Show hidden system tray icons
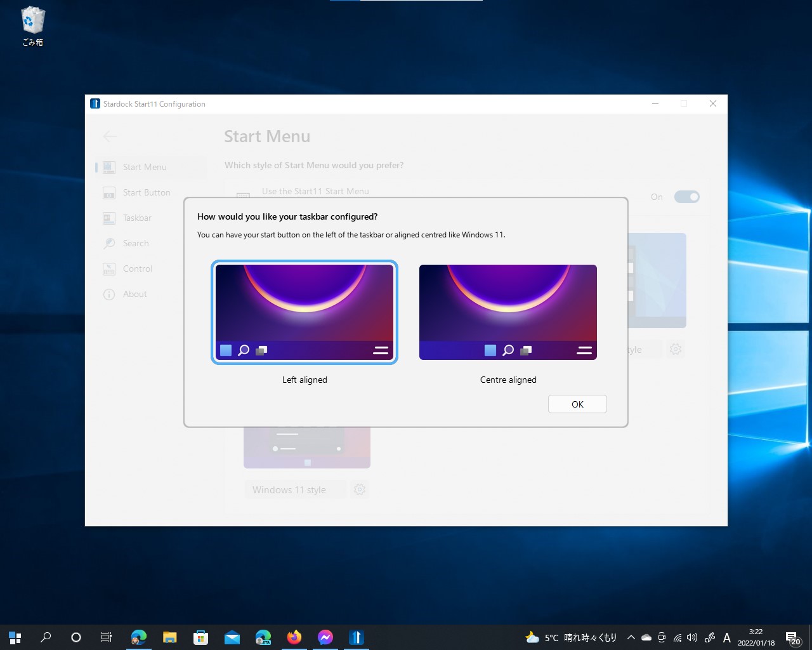 [x=631, y=637]
